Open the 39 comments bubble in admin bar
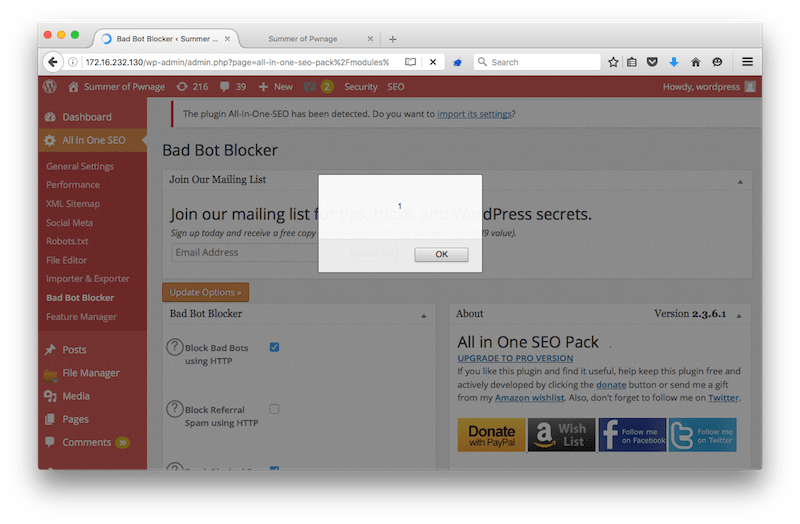Viewport: 800px width, 524px height. (233, 87)
